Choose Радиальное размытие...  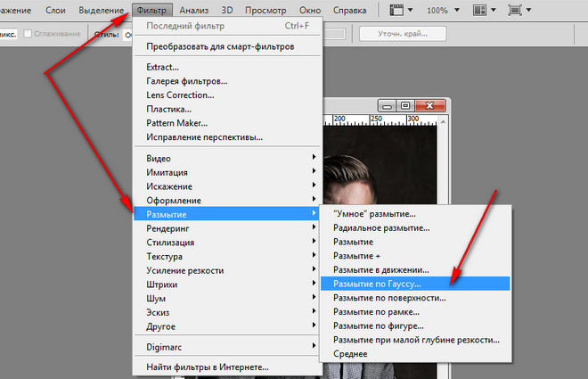415,227
